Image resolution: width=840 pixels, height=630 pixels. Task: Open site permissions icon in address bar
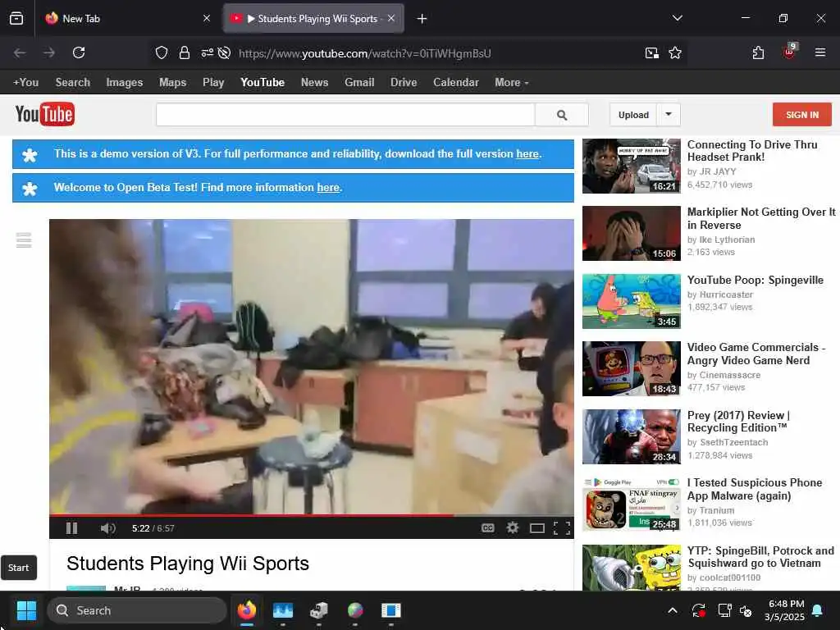(207, 52)
